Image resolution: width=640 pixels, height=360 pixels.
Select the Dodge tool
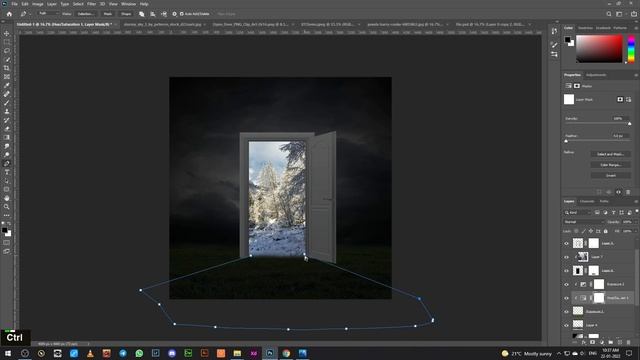(7, 155)
